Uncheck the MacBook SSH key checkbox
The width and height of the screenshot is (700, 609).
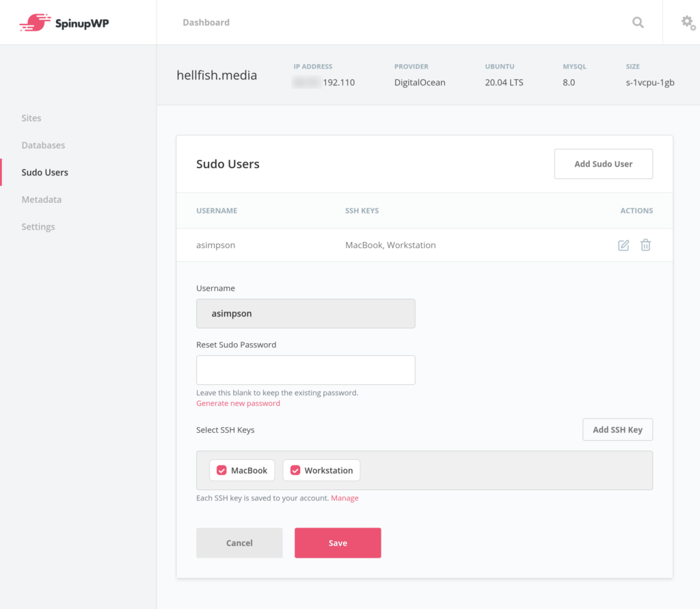(x=221, y=470)
